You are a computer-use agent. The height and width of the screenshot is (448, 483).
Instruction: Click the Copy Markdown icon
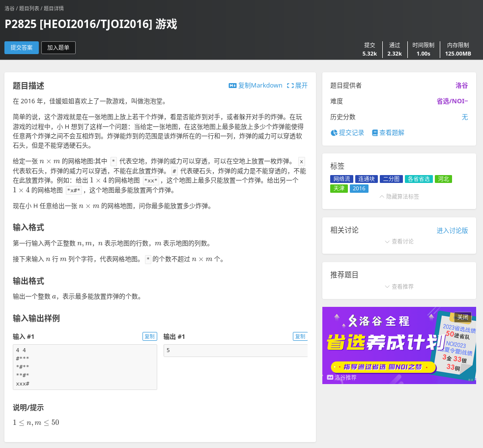[232, 86]
